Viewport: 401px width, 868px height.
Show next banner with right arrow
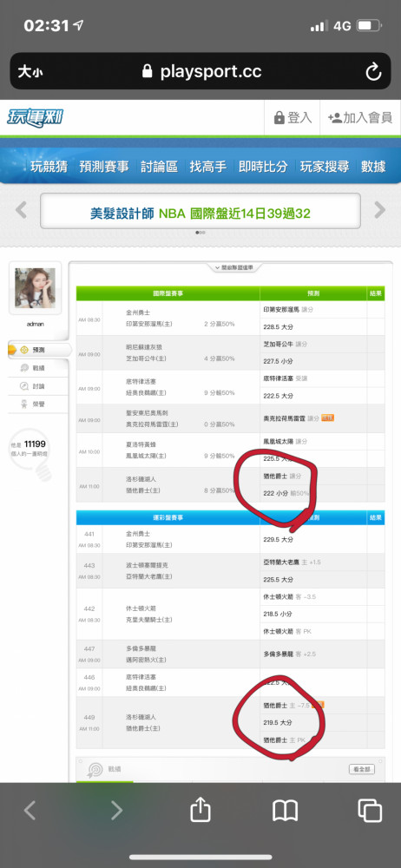(380, 210)
